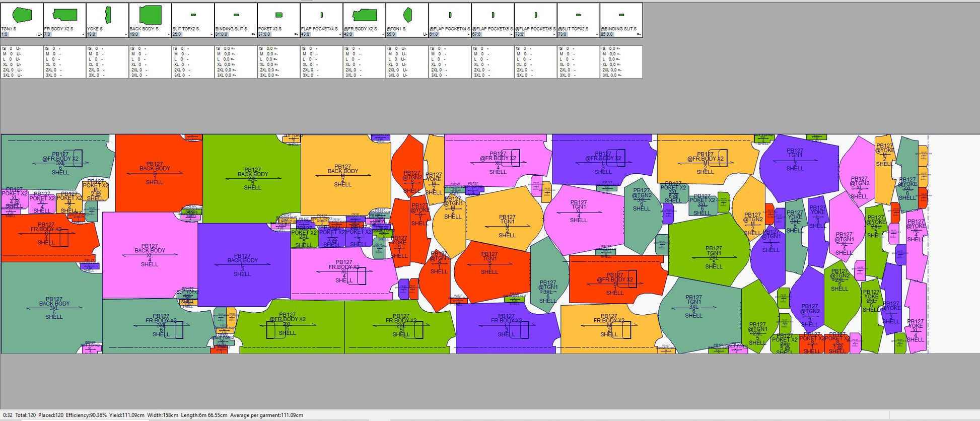Select orange BACK BODY size M piece
This screenshot has height=421, width=980.
point(344,175)
